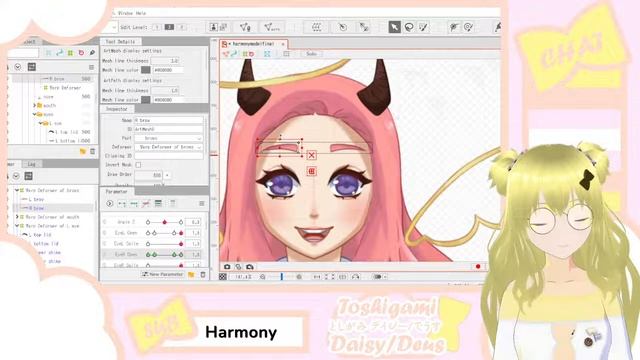Image resolution: width=640 pixels, height=360 pixels.
Task: Click the add two keys parameter icon
Action: (x=122, y=203)
